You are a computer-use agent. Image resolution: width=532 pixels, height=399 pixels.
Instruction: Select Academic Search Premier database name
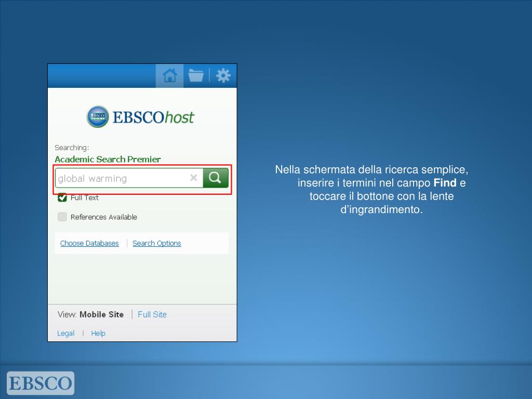108,159
